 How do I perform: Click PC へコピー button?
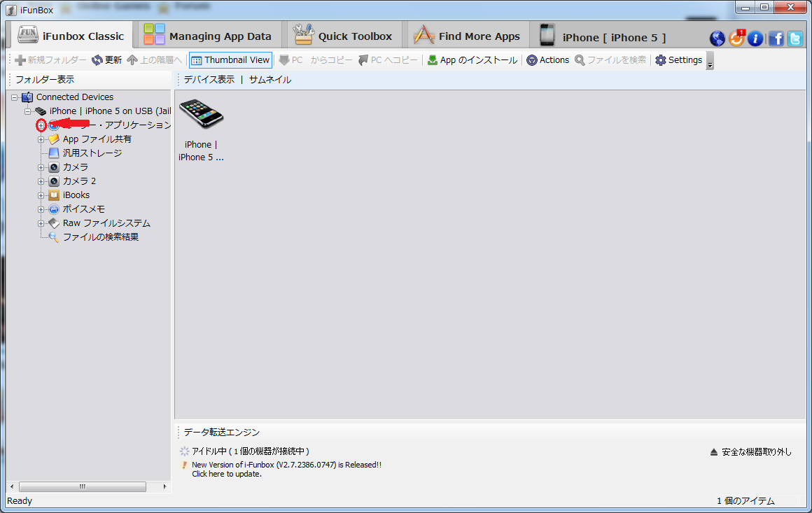point(388,60)
